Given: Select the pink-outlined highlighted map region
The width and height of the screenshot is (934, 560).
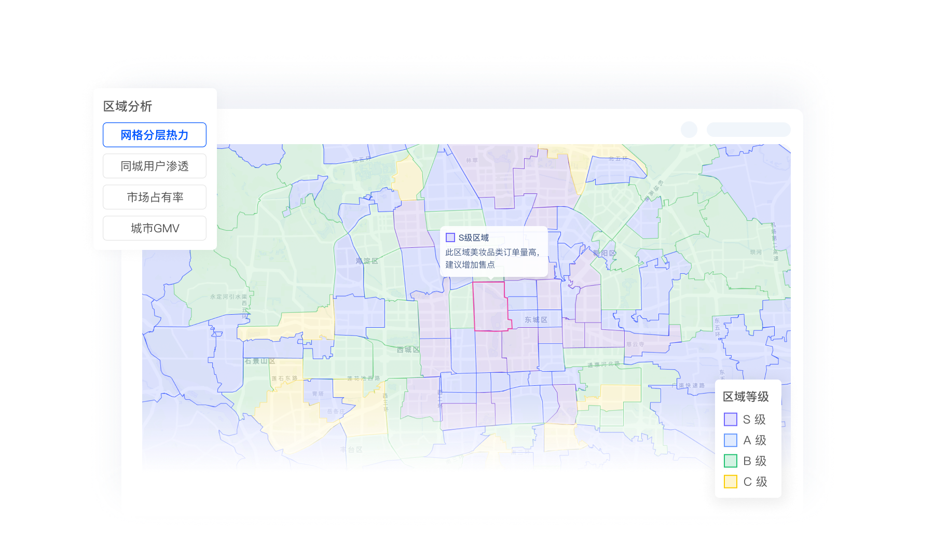Looking at the screenshot, I should pyautogui.click(x=490, y=307).
